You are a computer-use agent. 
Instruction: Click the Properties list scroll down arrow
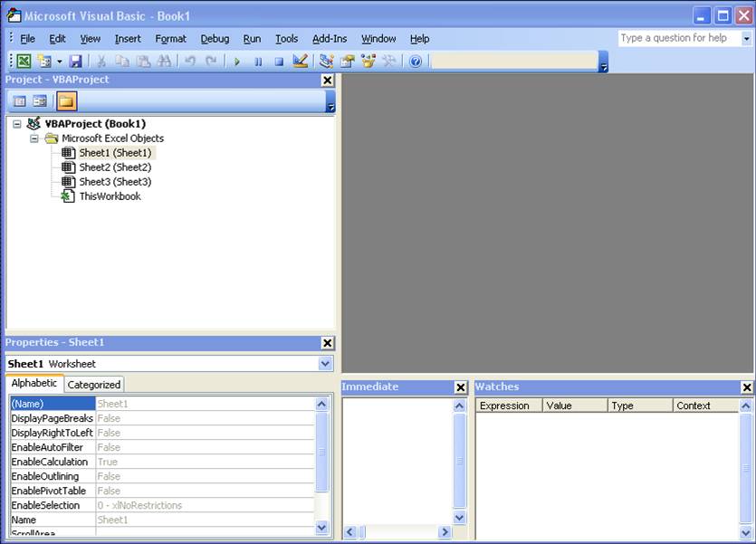(321, 528)
